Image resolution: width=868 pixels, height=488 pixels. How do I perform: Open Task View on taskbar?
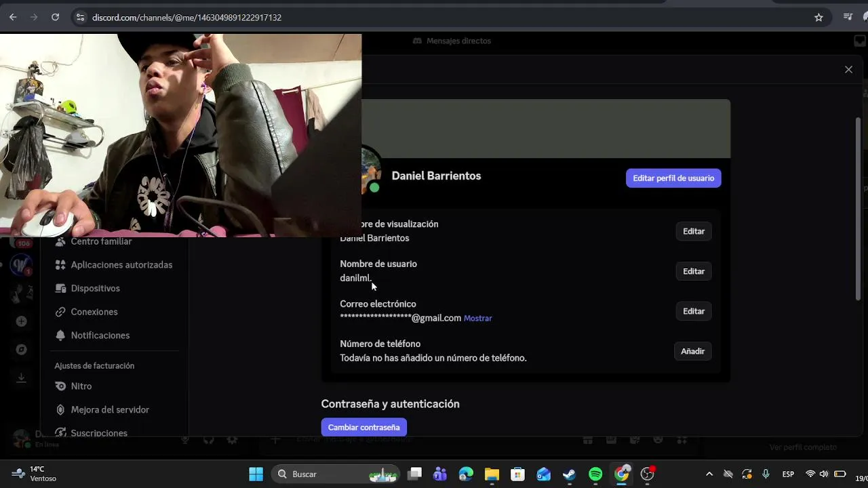tap(415, 474)
